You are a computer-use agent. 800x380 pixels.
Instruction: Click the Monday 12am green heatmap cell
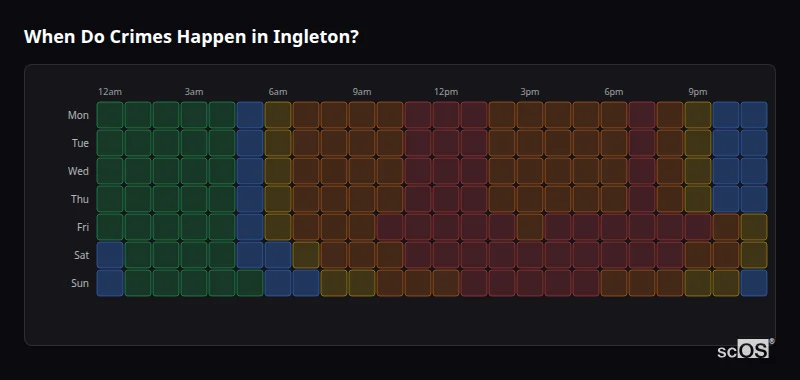(110, 115)
